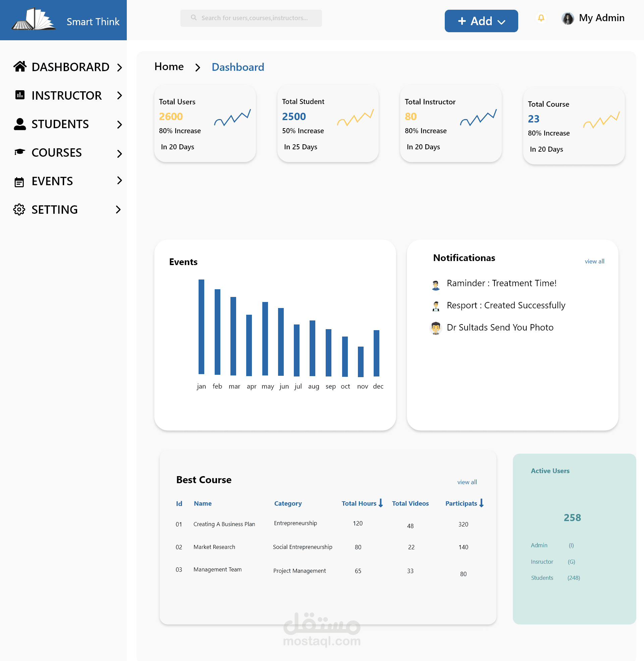Sort table by Total Hours descending
644x661 pixels.
(x=381, y=503)
